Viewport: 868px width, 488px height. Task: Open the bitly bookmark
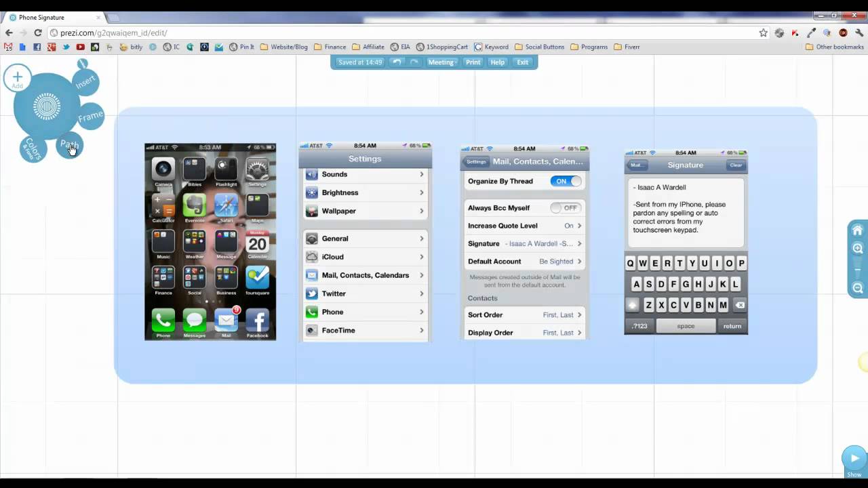click(x=131, y=47)
